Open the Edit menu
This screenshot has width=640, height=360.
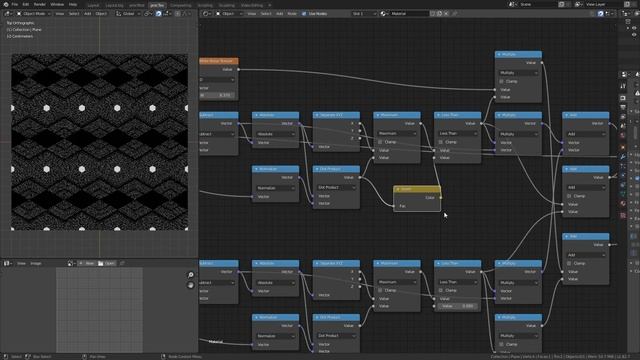pos(26,4)
